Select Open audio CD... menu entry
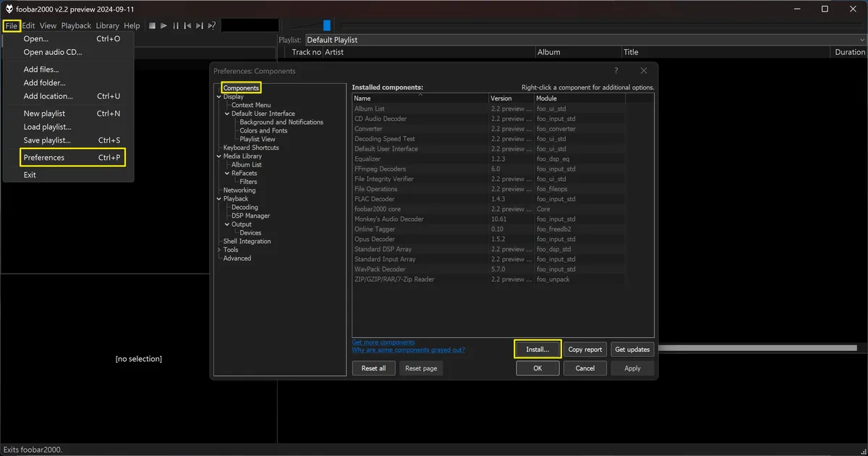Screen dimensions: 868x456 point(69,52)
